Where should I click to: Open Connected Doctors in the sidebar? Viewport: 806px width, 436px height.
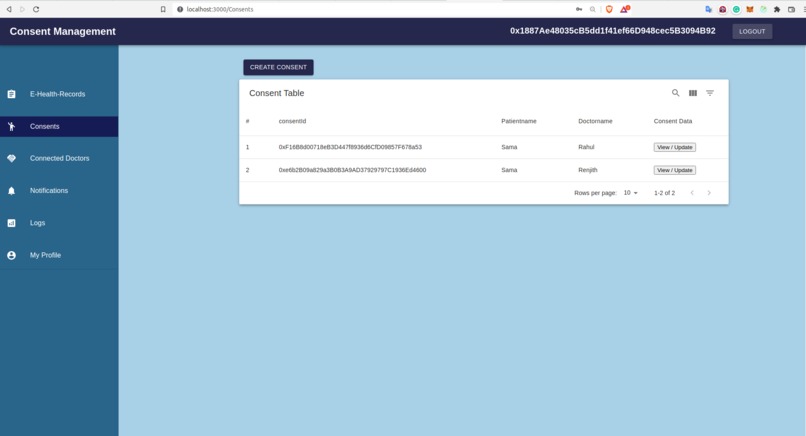tap(59, 158)
